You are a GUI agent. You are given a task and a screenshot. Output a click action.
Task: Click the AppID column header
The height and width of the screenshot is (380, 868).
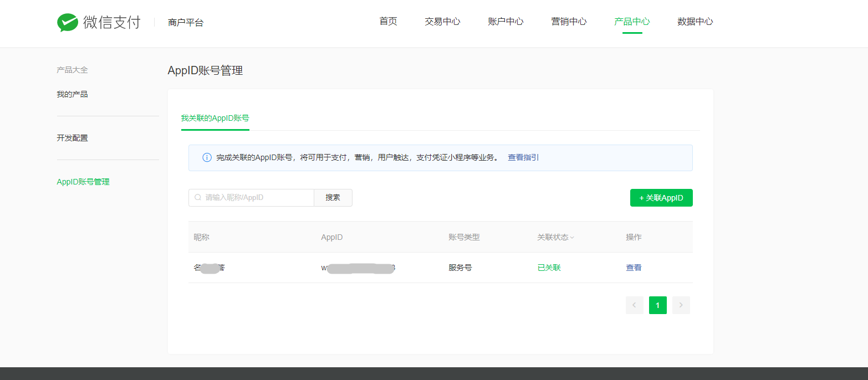point(332,237)
